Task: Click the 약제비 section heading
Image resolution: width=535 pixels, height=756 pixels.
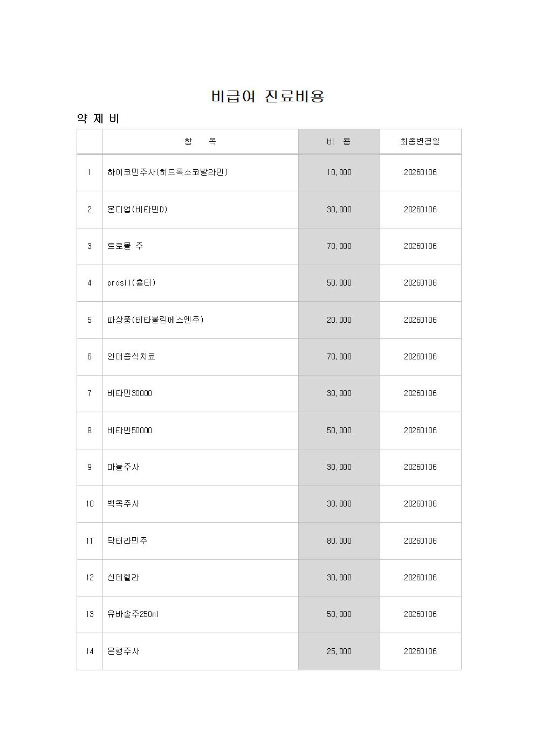Action: point(98,119)
